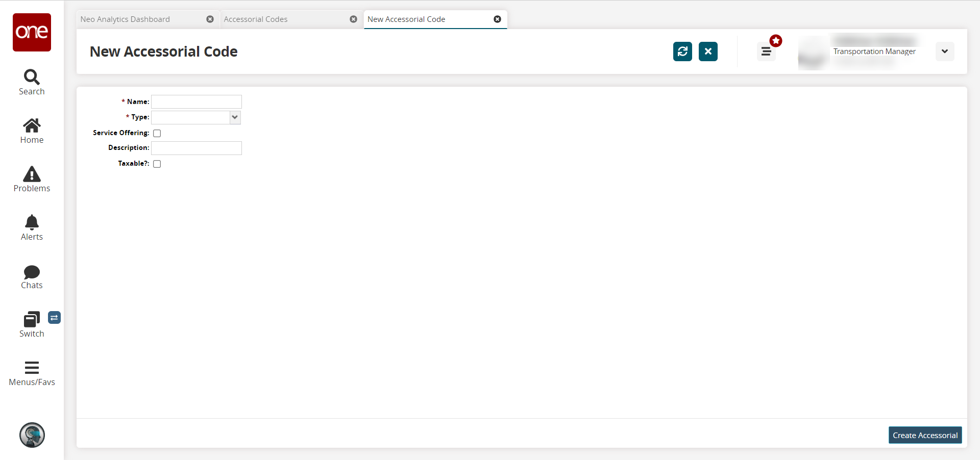Close the Neo Analytics Dashboard tab

(x=210, y=19)
